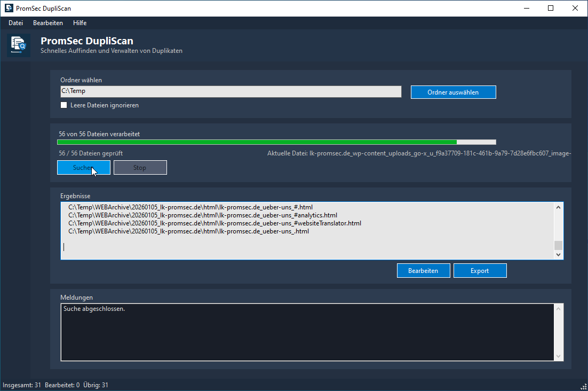Click Insgesamt: 31 in status bar
The width and height of the screenshot is (588, 391).
(x=22, y=385)
